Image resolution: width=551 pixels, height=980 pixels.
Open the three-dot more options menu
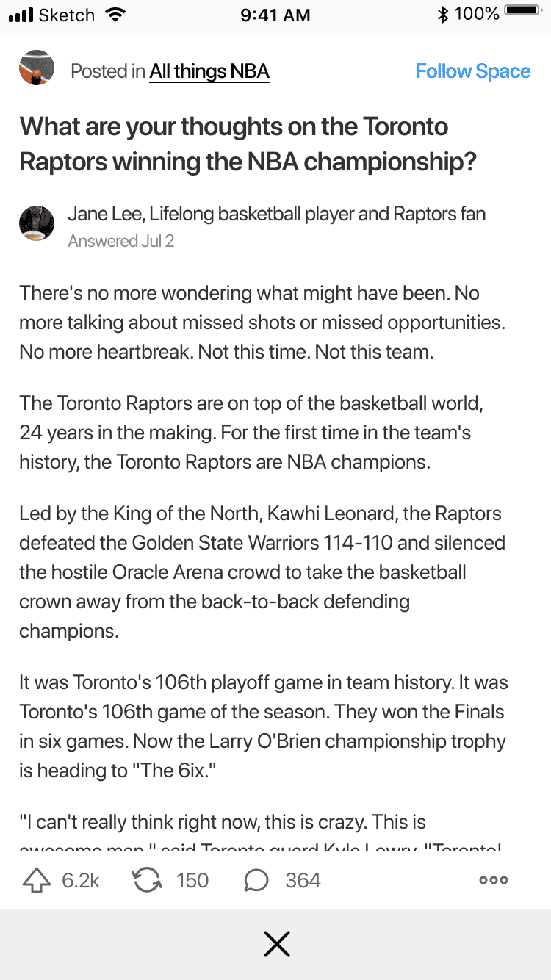pyautogui.click(x=493, y=880)
